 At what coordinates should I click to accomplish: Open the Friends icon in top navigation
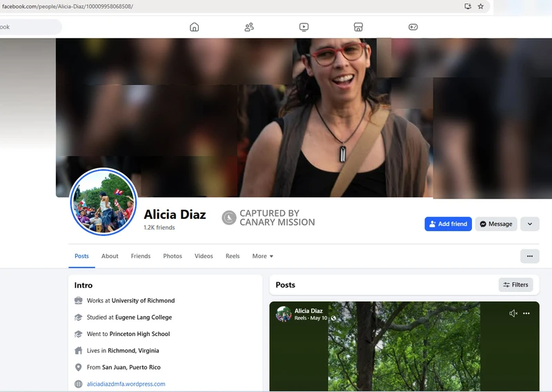tap(249, 27)
